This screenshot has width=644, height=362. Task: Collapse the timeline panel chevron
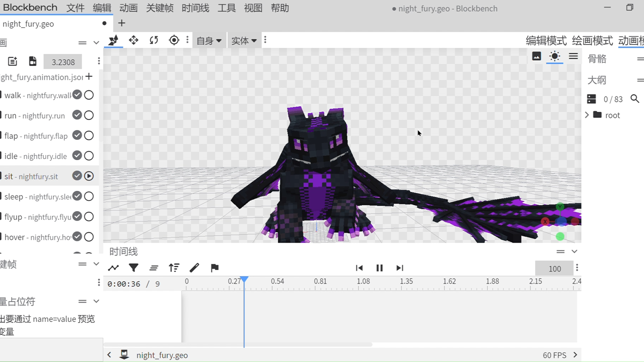[574, 251]
